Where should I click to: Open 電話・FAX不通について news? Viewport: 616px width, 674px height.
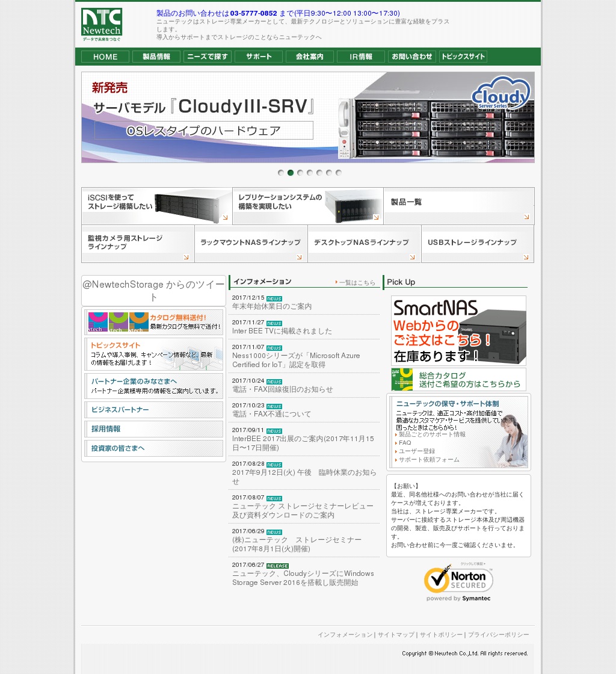coord(271,414)
